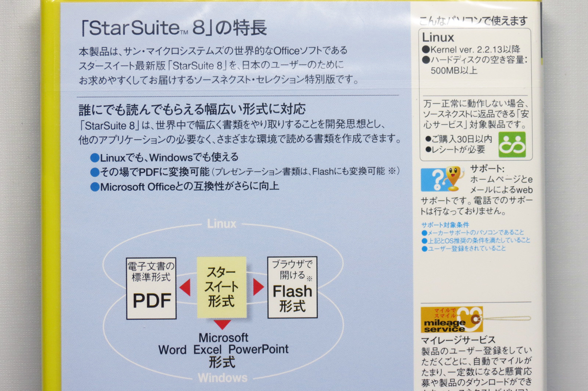588x391 pixels.
Task: Click the red arrow pointing to the Flash box
Action: pos(259,287)
